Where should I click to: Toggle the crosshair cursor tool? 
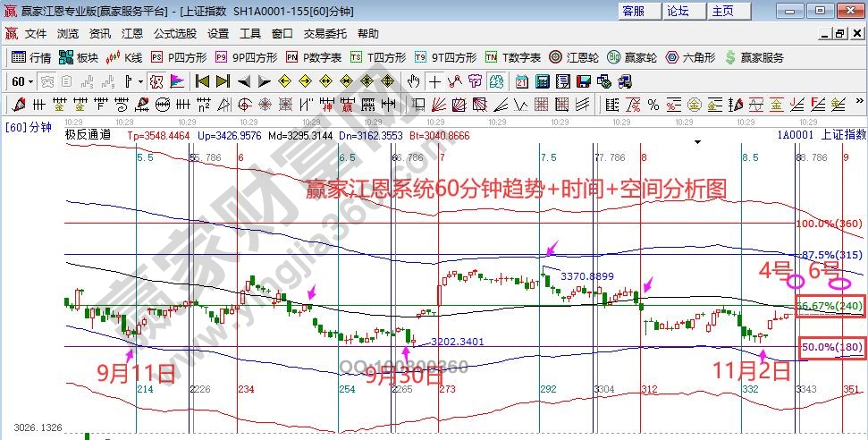(x=434, y=81)
